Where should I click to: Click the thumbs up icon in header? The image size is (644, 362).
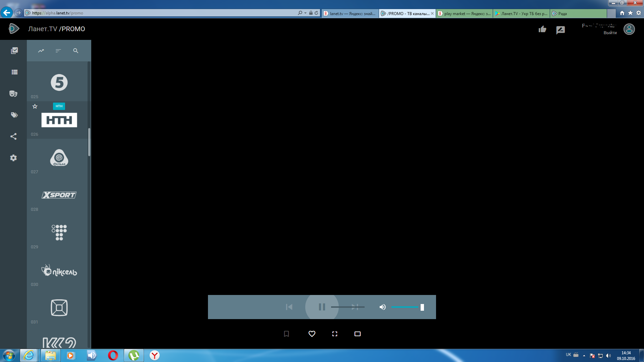pos(542,29)
